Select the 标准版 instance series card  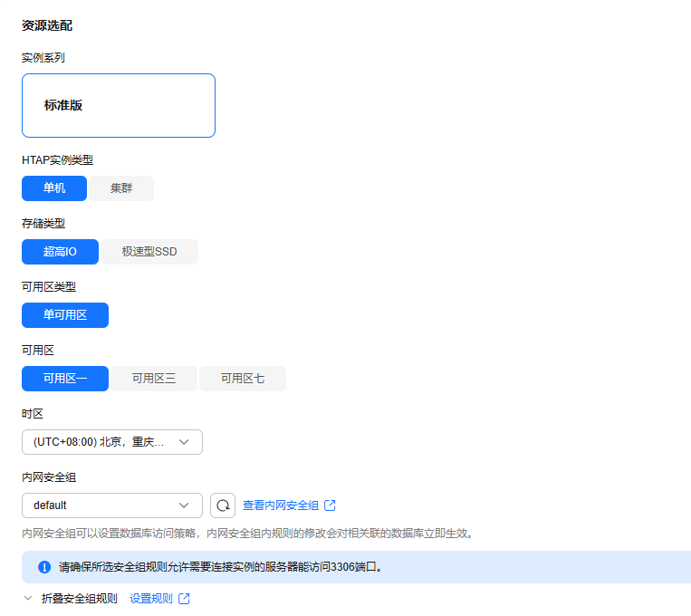[119, 105]
